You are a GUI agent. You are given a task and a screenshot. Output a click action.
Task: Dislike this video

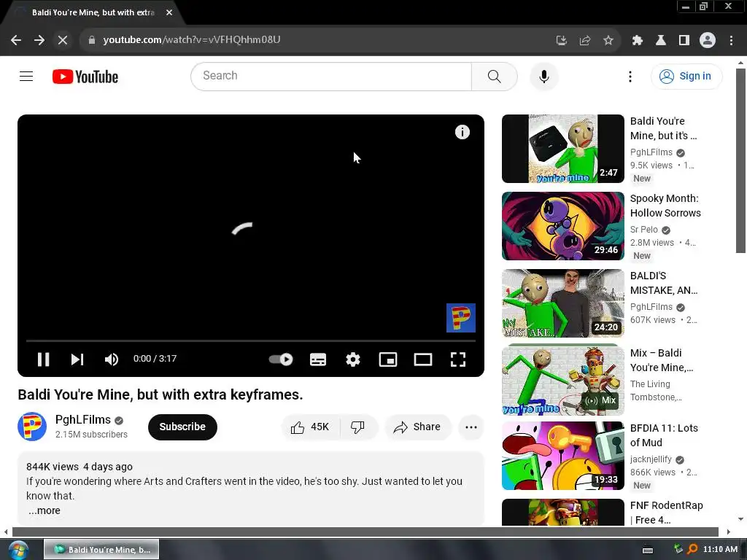pyautogui.click(x=357, y=427)
